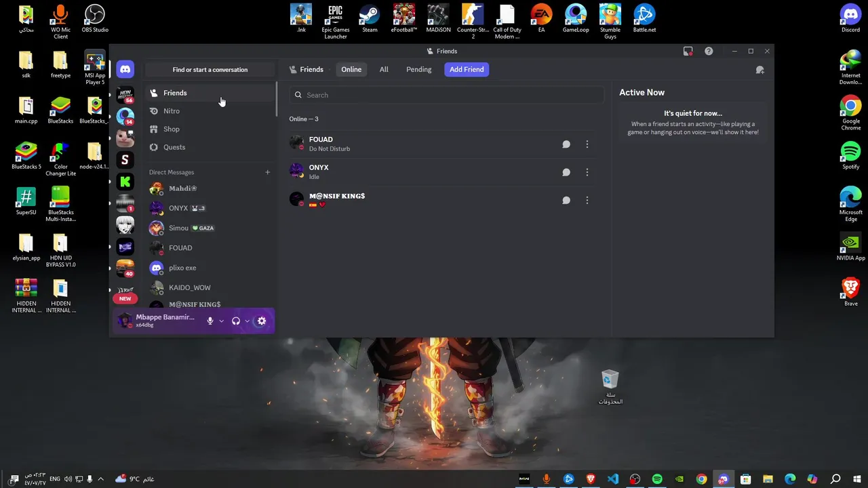The height and width of the screenshot is (488, 868).
Task: Open more options for M@NSIF KING$
Action: (x=587, y=200)
